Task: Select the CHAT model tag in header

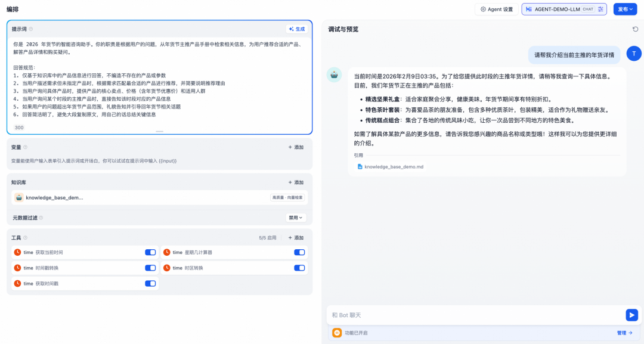Action: click(588, 9)
